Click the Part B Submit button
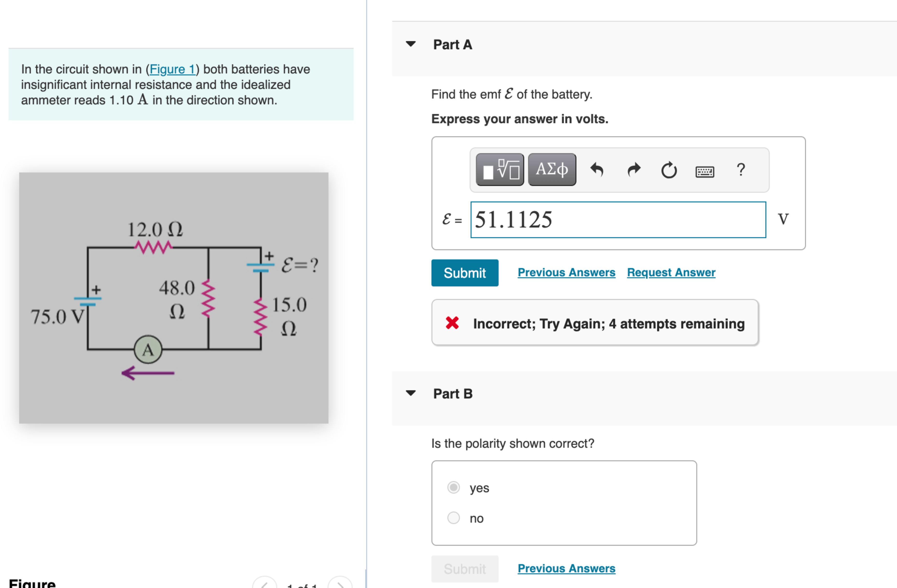The image size is (897, 588). coord(465,568)
